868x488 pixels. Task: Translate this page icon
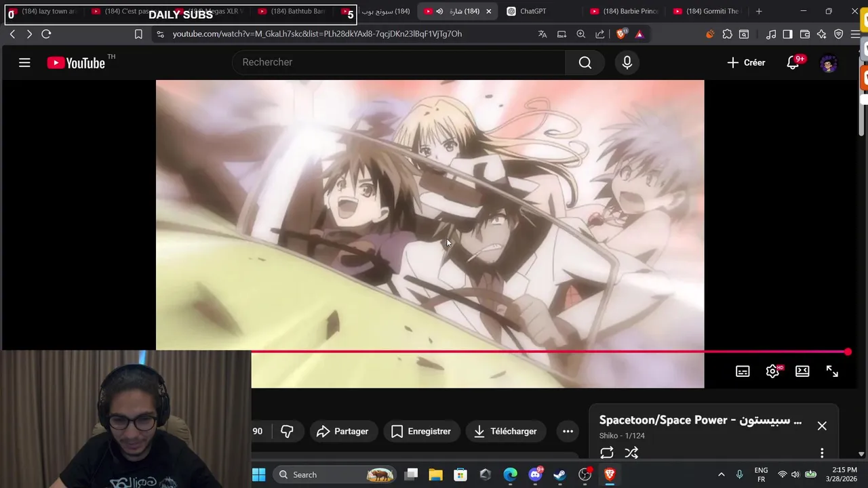[x=542, y=34]
